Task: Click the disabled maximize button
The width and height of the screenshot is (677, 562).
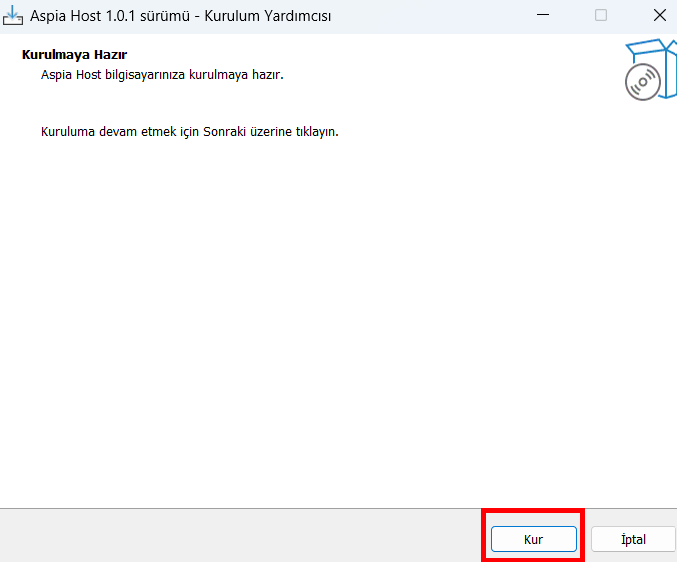Action: (x=601, y=15)
